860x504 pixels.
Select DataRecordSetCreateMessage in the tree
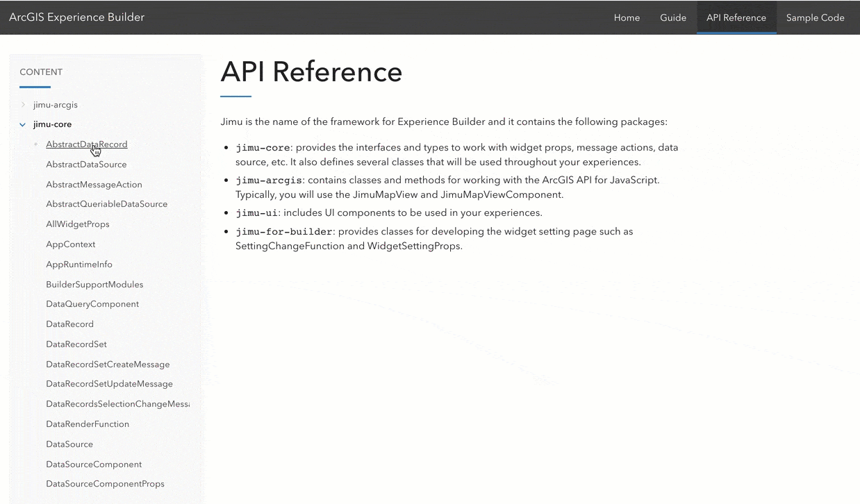108,364
